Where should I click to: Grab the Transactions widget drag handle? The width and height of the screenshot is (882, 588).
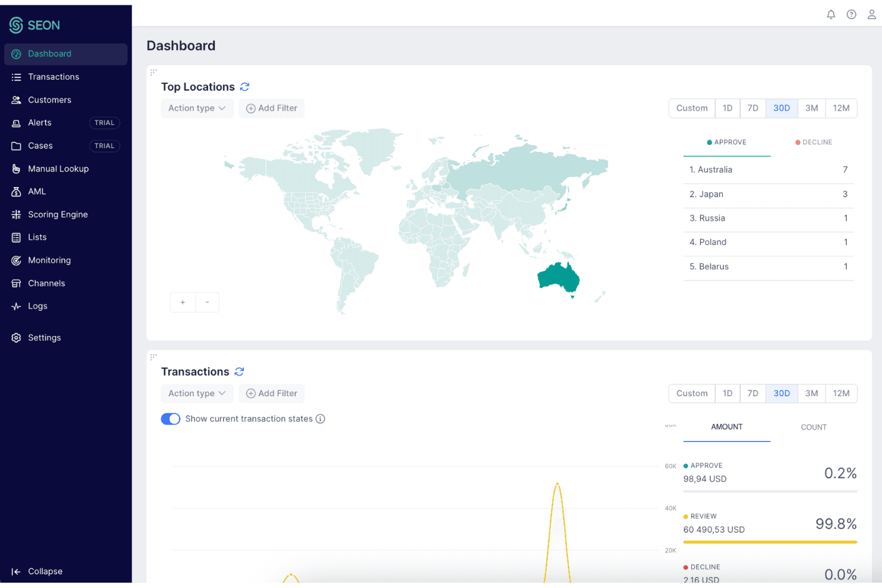coord(153,357)
